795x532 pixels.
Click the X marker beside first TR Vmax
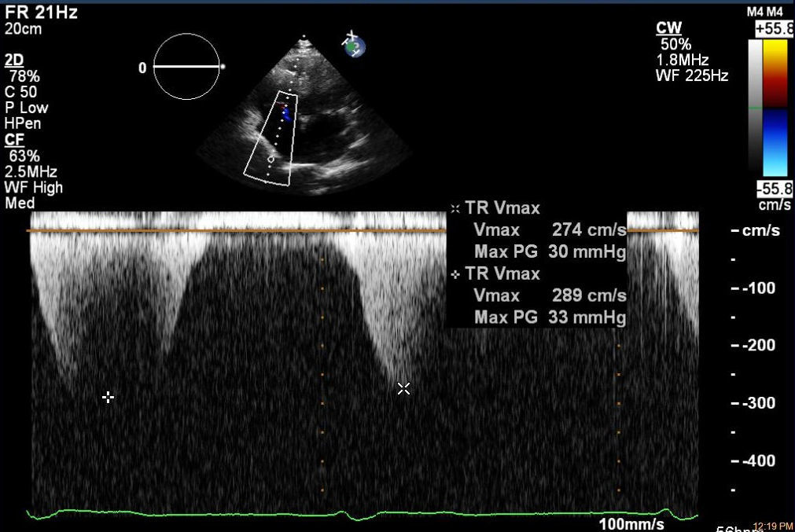[455, 209]
